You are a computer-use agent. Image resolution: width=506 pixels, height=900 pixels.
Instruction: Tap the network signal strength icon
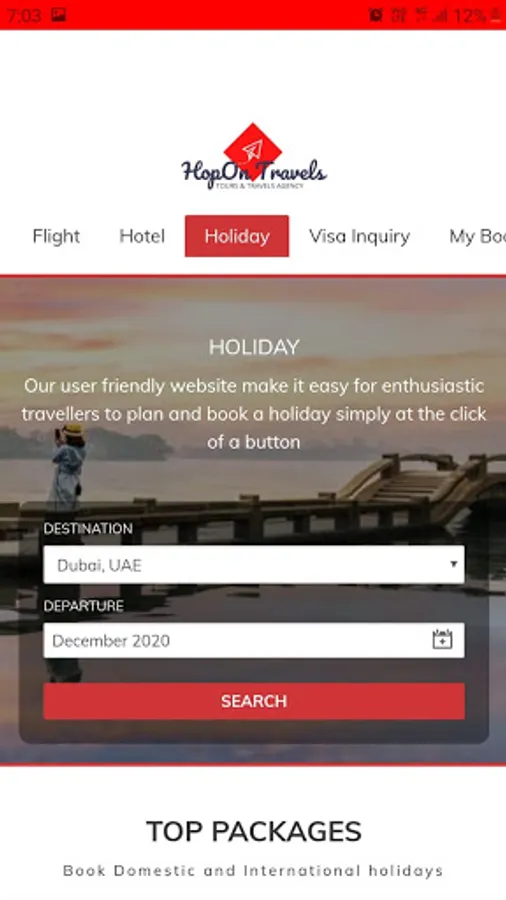(x=440, y=15)
